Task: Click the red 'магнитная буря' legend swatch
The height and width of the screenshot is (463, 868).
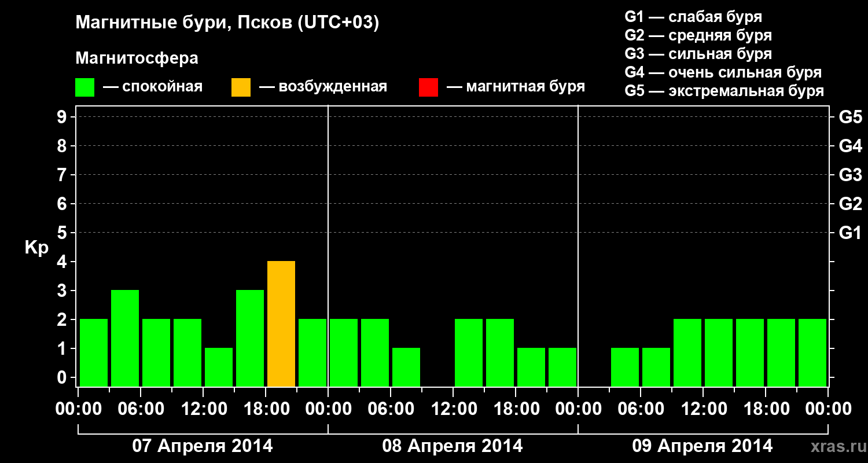Action: pos(428,87)
